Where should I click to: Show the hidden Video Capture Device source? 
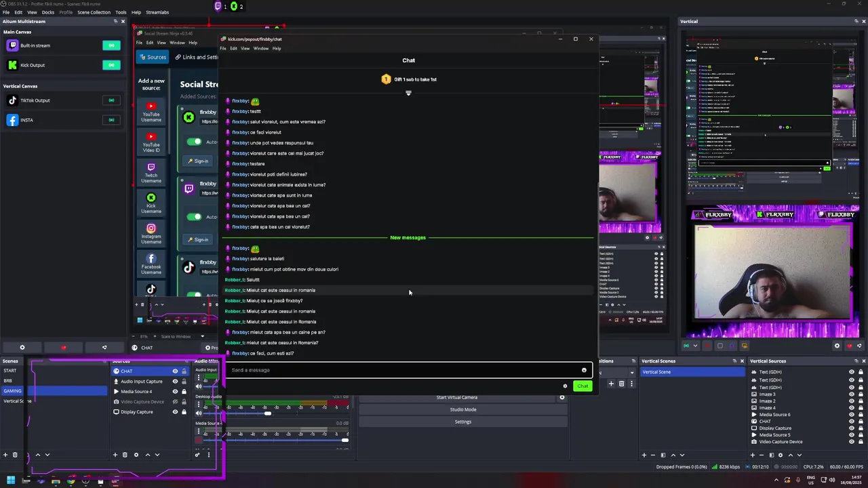tap(175, 402)
